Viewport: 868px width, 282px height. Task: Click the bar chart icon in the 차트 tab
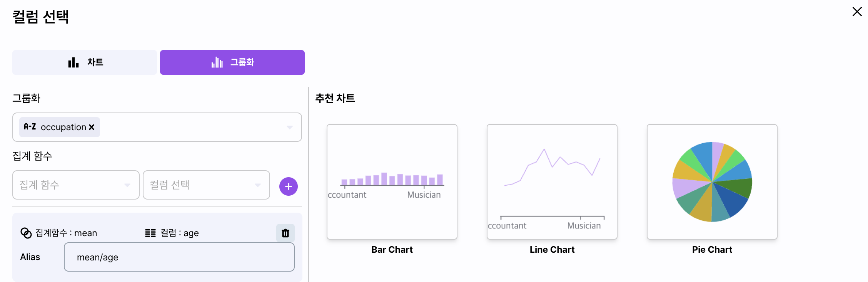point(73,62)
